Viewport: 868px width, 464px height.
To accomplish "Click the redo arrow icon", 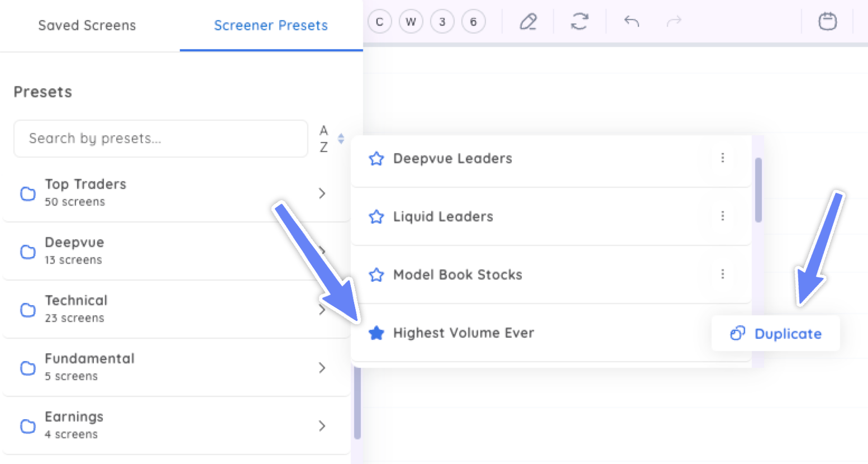I will 674,22.
